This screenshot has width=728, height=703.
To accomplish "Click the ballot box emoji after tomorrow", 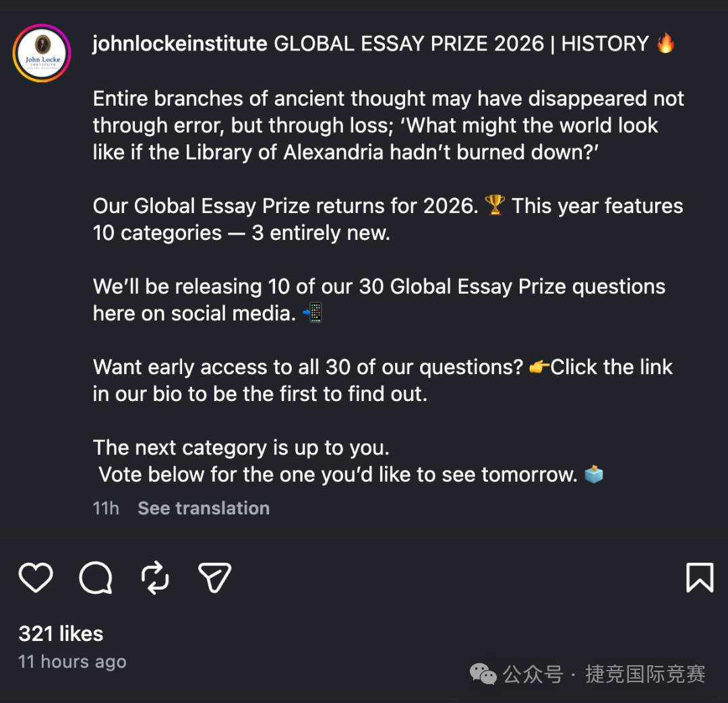I will 594,475.
